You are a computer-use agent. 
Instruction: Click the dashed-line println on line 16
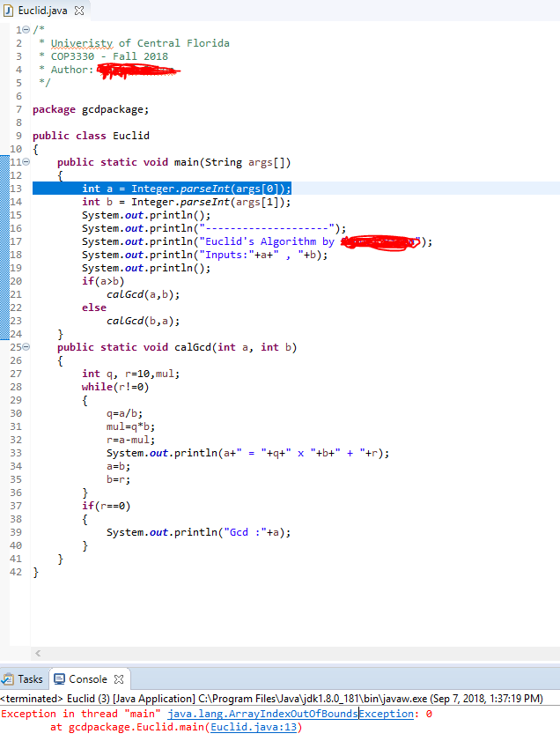pyautogui.click(x=214, y=228)
